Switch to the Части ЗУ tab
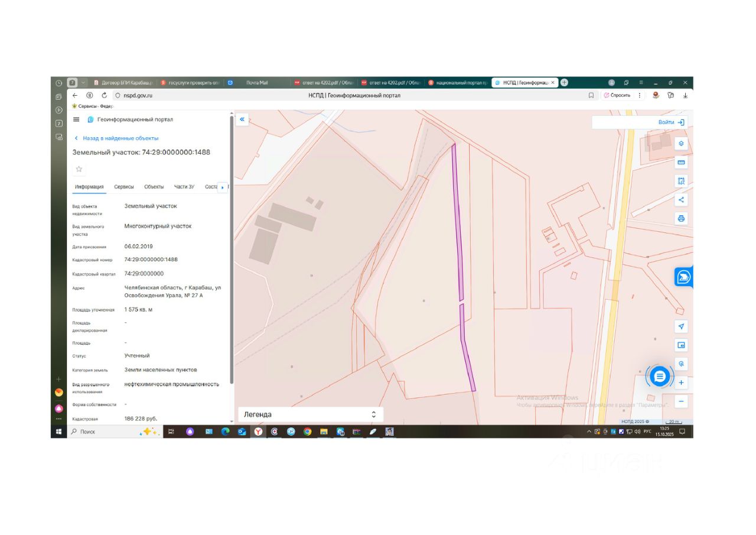Screen dimensions: 756x535 pos(184,187)
